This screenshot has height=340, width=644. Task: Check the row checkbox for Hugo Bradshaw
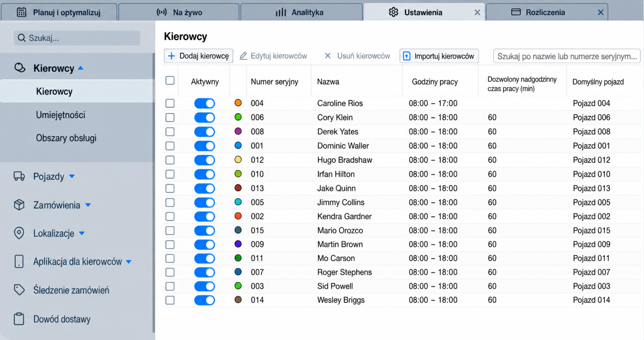coord(170,160)
